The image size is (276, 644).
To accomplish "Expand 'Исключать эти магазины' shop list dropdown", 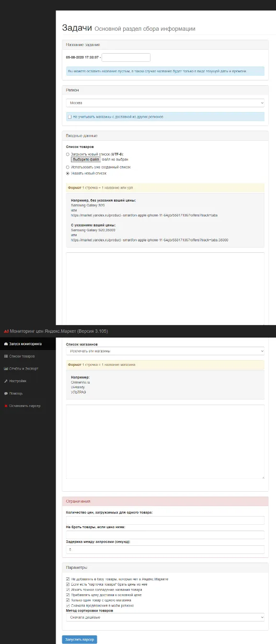I will pyautogui.click(x=165, y=351).
